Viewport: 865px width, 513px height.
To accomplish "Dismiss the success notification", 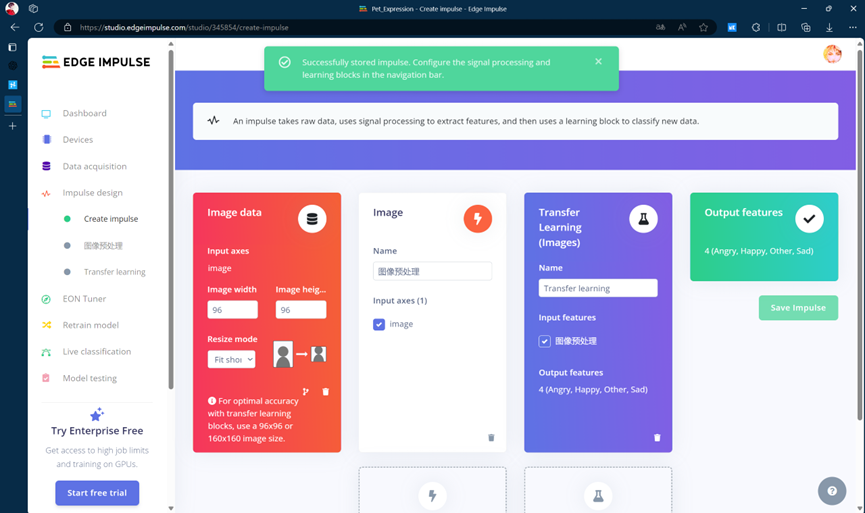I will tap(599, 61).
